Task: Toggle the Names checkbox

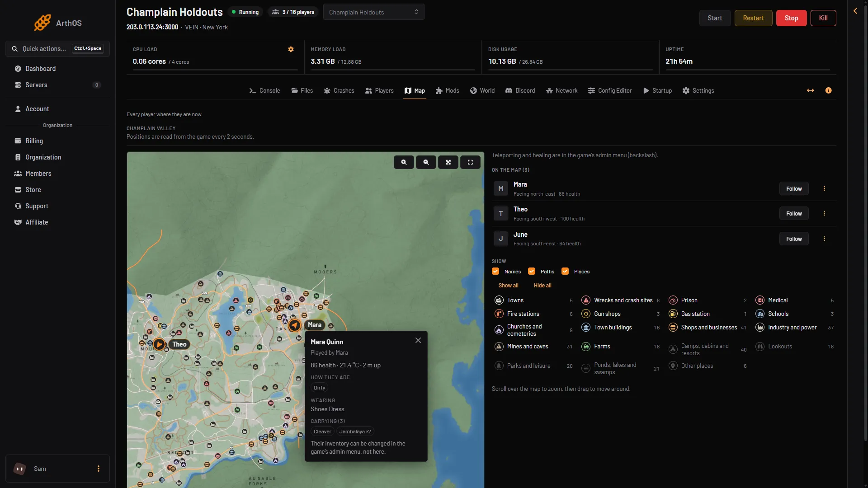Action: 495,271
